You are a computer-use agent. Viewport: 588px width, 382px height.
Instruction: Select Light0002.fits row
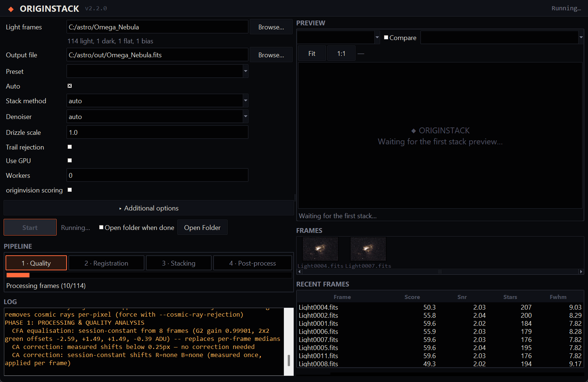pyautogui.click(x=440, y=315)
